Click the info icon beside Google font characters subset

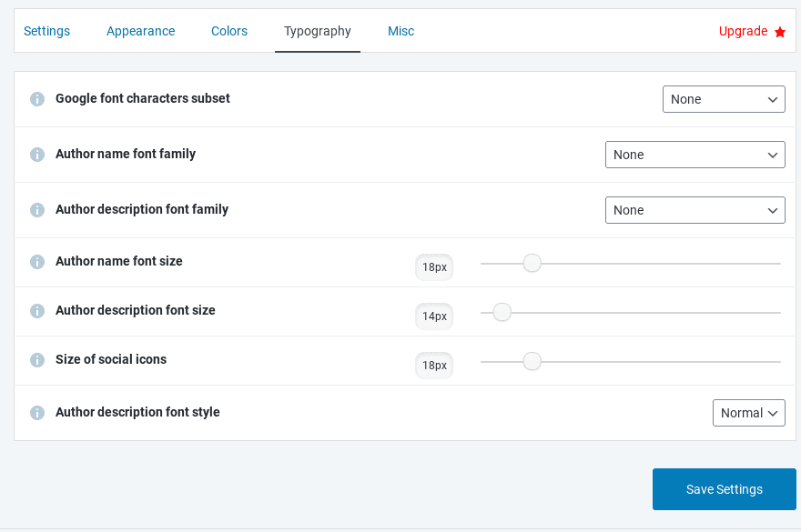pos(36,98)
